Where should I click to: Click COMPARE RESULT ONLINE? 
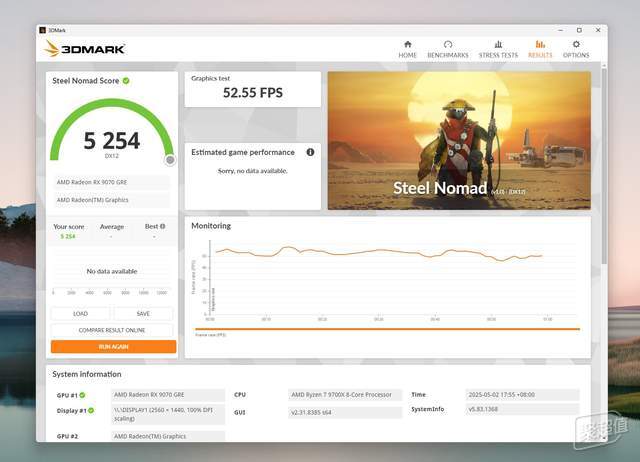tap(112, 330)
